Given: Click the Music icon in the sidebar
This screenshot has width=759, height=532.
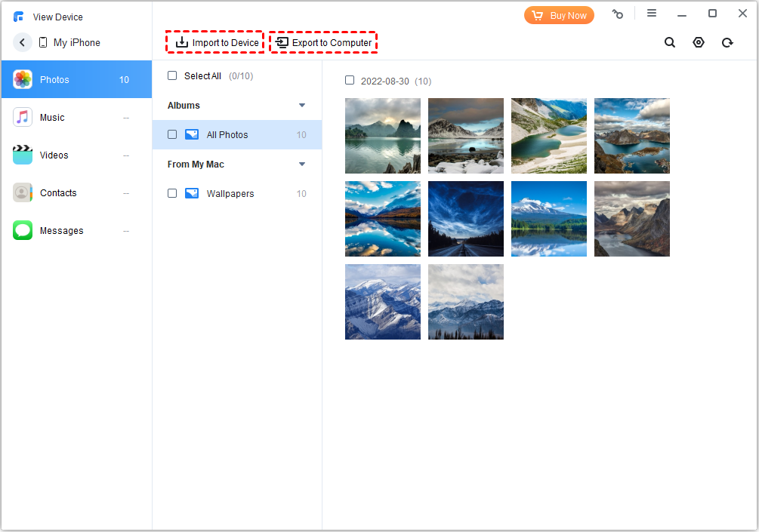Looking at the screenshot, I should [23, 118].
